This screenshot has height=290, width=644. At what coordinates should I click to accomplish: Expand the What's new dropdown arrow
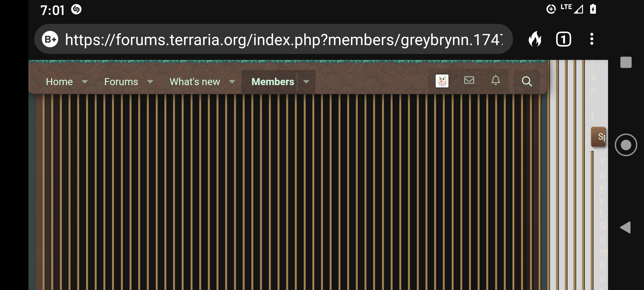point(232,82)
